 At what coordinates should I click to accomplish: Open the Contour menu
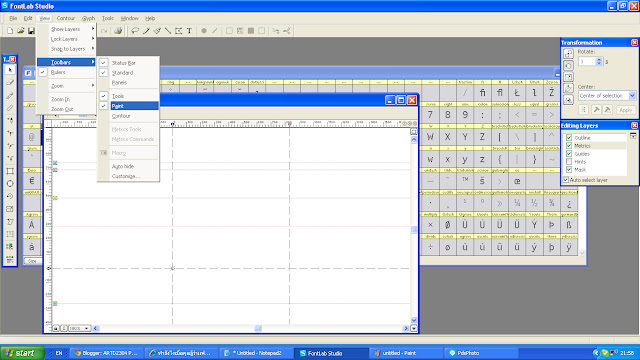coord(66,18)
